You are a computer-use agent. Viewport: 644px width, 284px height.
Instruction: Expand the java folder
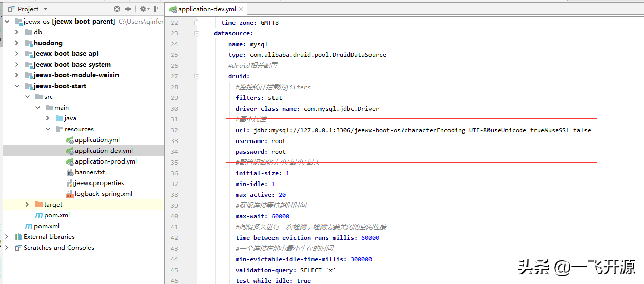point(48,118)
